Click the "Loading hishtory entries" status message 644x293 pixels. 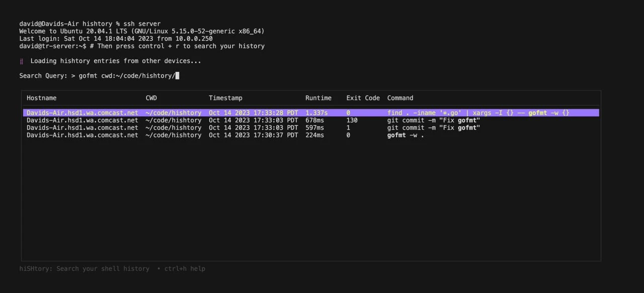click(115, 61)
